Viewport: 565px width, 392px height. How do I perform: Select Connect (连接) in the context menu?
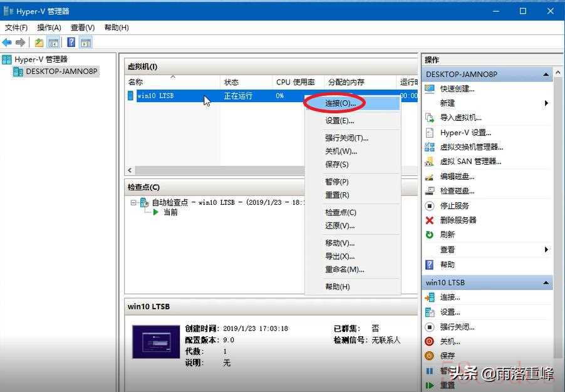[340, 103]
